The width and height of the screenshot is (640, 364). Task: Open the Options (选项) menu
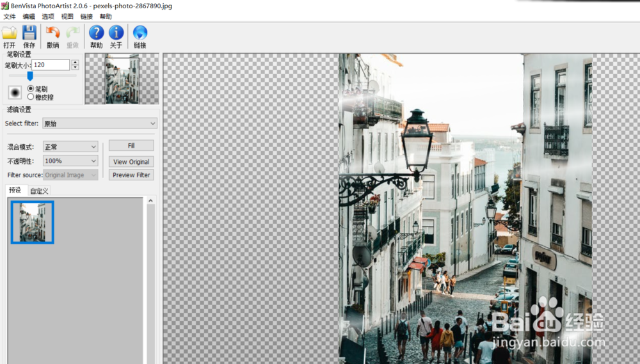(x=48, y=17)
